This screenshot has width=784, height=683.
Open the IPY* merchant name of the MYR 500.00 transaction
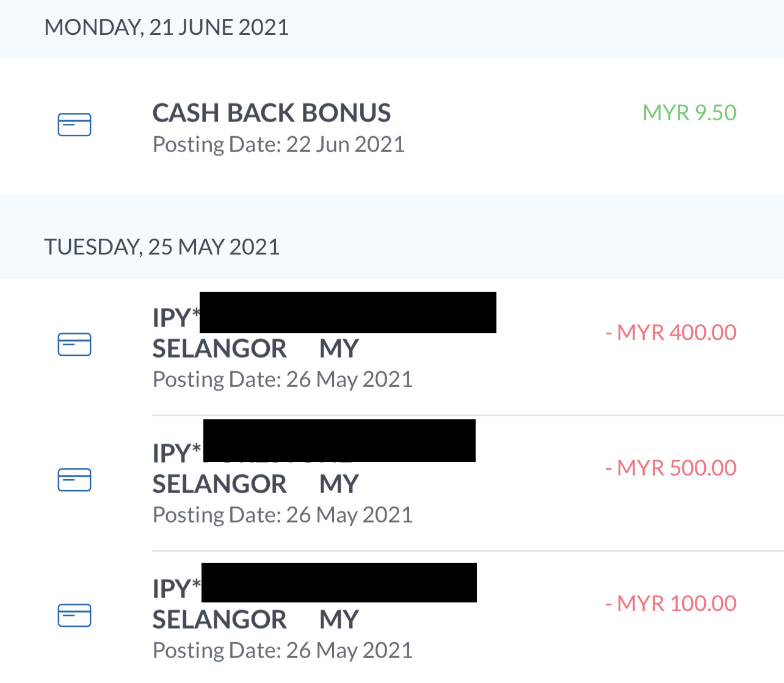click(176, 454)
